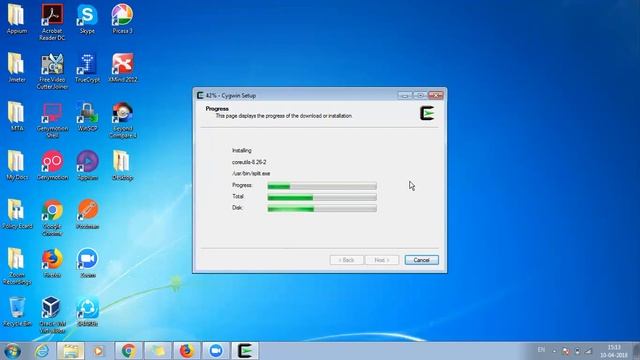Open the network tray icon
The image size is (640, 360).
point(589,351)
